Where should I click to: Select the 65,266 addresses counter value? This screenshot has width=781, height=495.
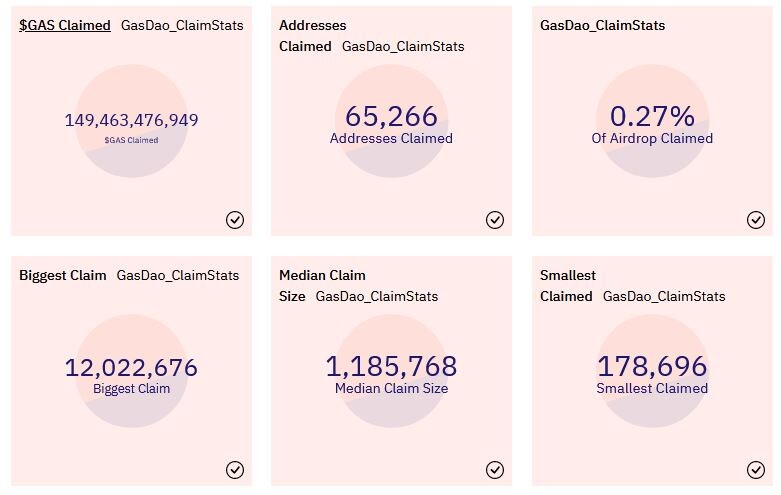391,116
